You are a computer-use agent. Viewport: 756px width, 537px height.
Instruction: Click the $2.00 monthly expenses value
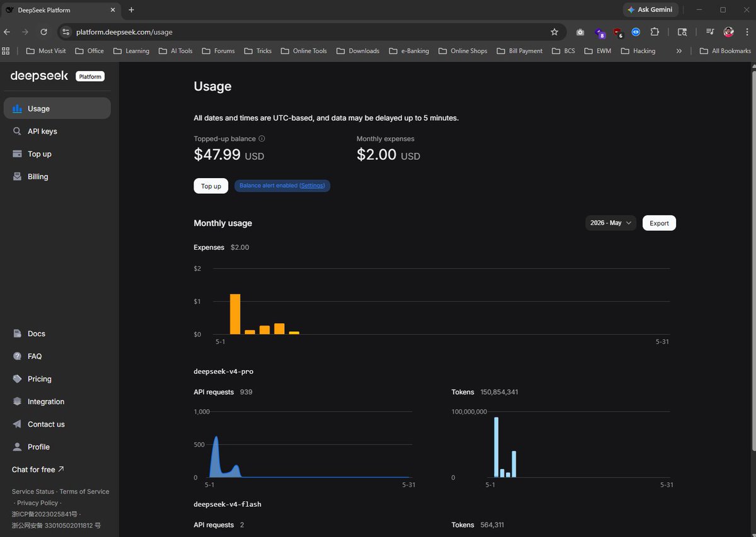[377, 154]
